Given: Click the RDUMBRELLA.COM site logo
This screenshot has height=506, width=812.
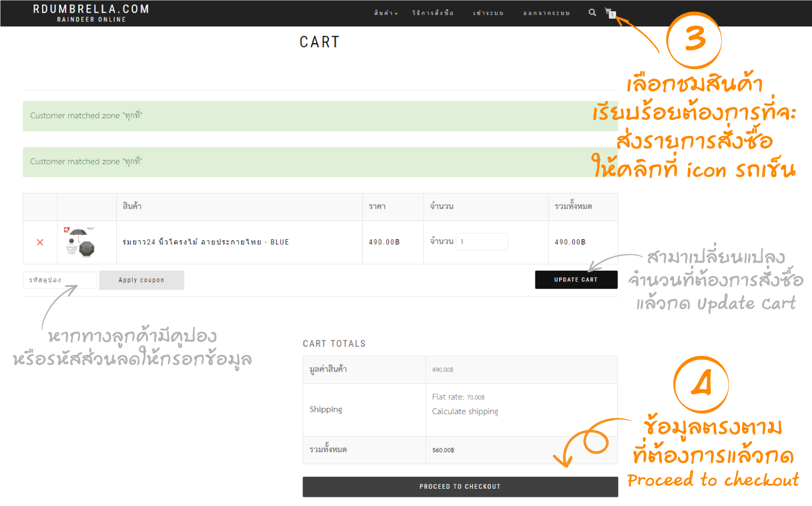Looking at the screenshot, I should pos(91,13).
